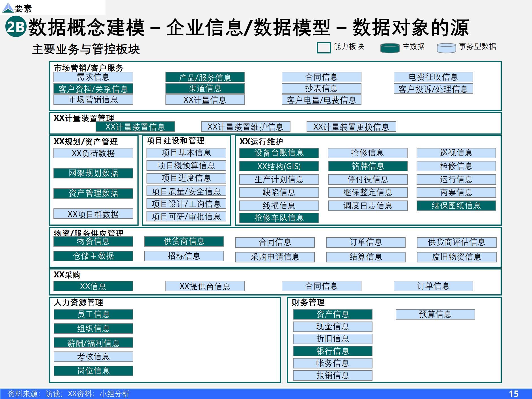
Task: Click the 银行信息 box
Action: [333, 351]
